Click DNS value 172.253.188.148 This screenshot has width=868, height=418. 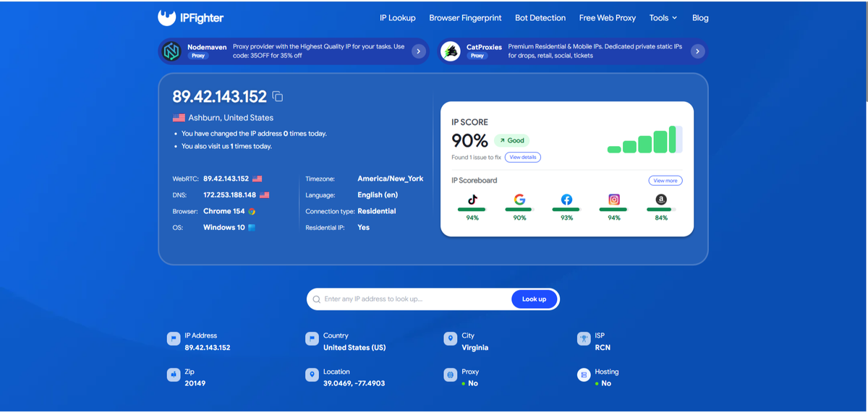tap(229, 195)
